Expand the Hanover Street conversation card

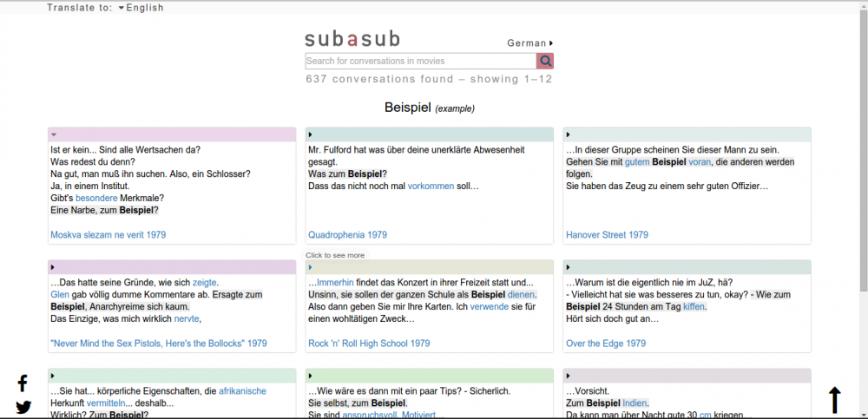pyautogui.click(x=569, y=135)
